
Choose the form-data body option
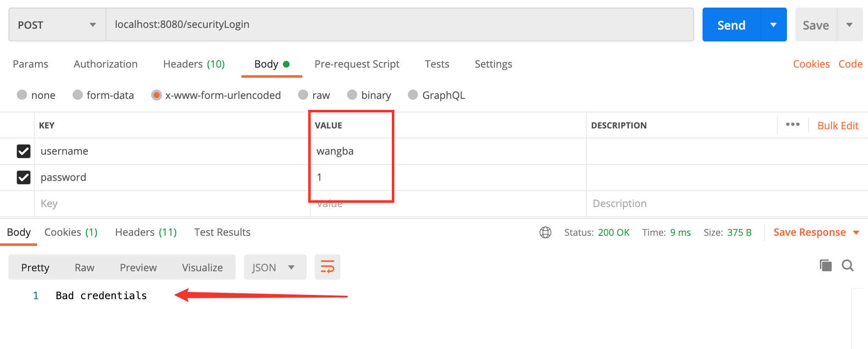pos(78,95)
